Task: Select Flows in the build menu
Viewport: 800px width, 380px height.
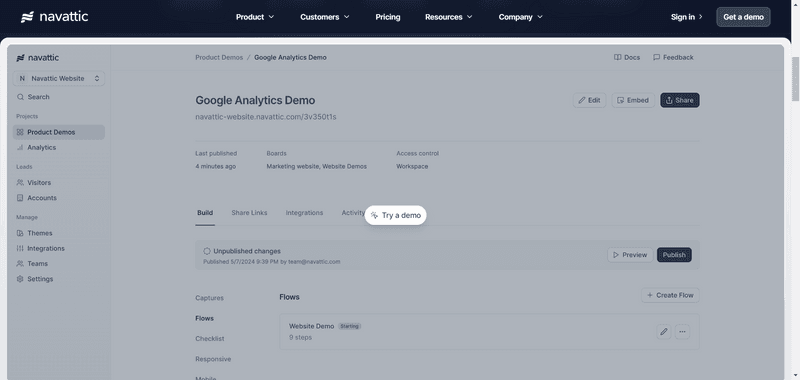Action: coord(205,318)
